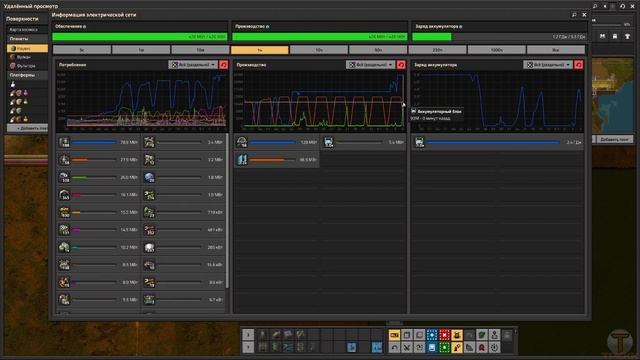Image resolution: width=640 pixels, height=360 pixels.
Task: Click the add platform button under Платформы
Action: (27, 128)
